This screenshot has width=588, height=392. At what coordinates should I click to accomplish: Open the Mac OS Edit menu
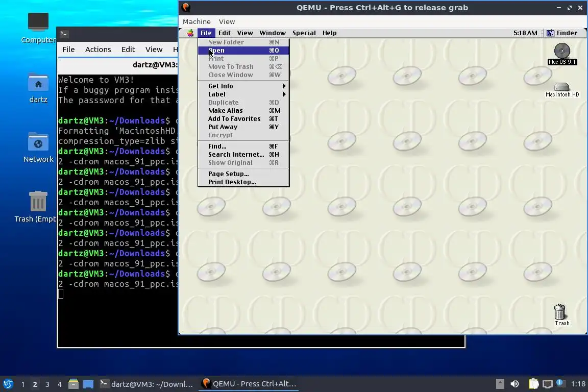click(x=224, y=33)
